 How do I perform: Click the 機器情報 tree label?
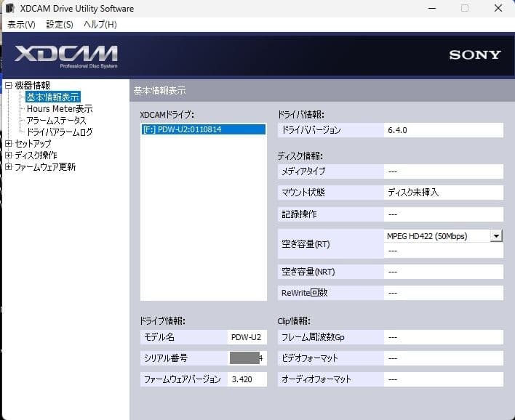click(x=32, y=86)
